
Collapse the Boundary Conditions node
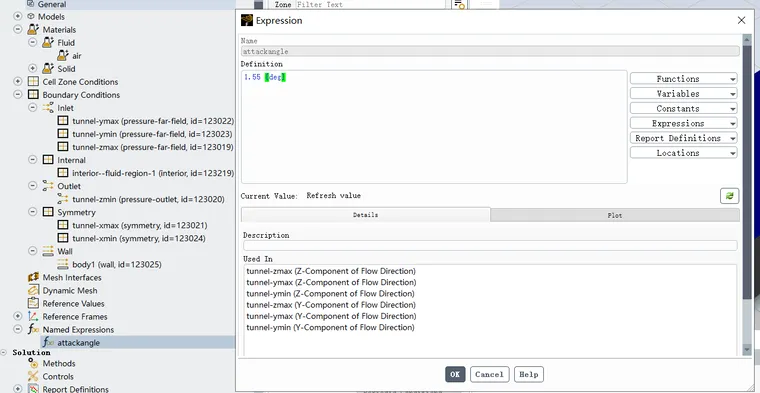(18, 94)
